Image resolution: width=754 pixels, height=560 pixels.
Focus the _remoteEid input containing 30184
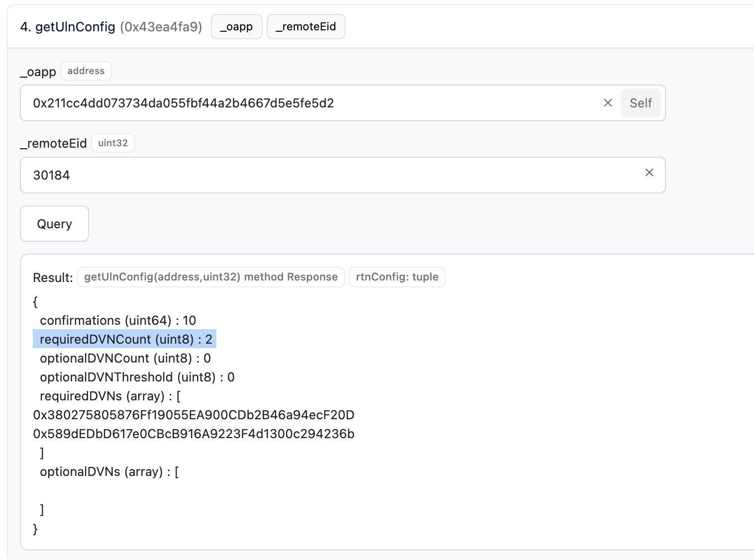[x=328, y=175]
